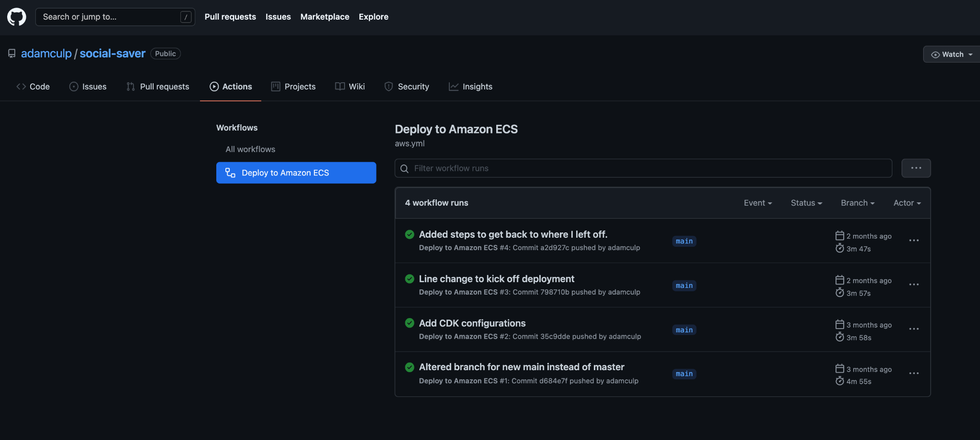Focus the 'Filter workflow runs' field
980x440 pixels.
tap(643, 168)
